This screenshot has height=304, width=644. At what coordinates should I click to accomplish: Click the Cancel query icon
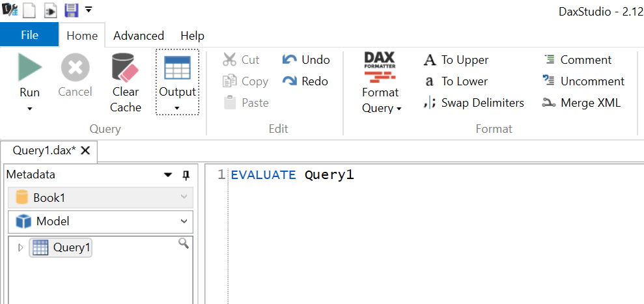[75, 68]
